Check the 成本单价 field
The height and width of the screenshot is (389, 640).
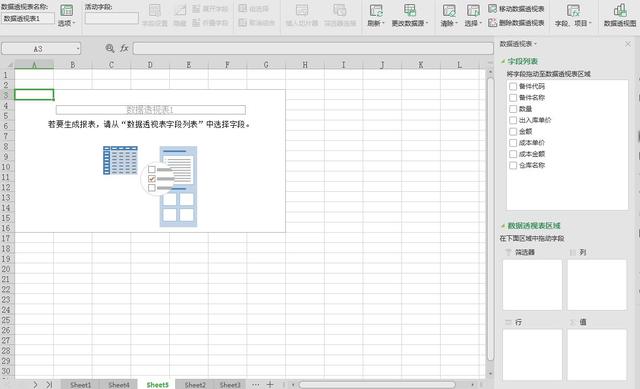coord(513,142)
